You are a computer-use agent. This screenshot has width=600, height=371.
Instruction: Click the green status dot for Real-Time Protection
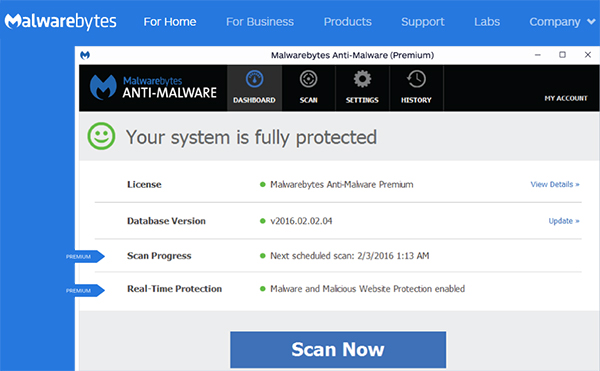point(262,288)
